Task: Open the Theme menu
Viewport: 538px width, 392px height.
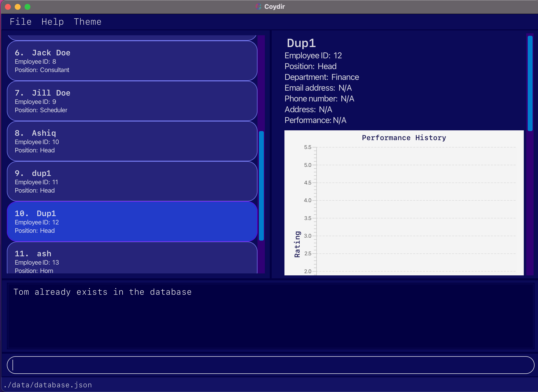Action: click(x=88, y=22)
